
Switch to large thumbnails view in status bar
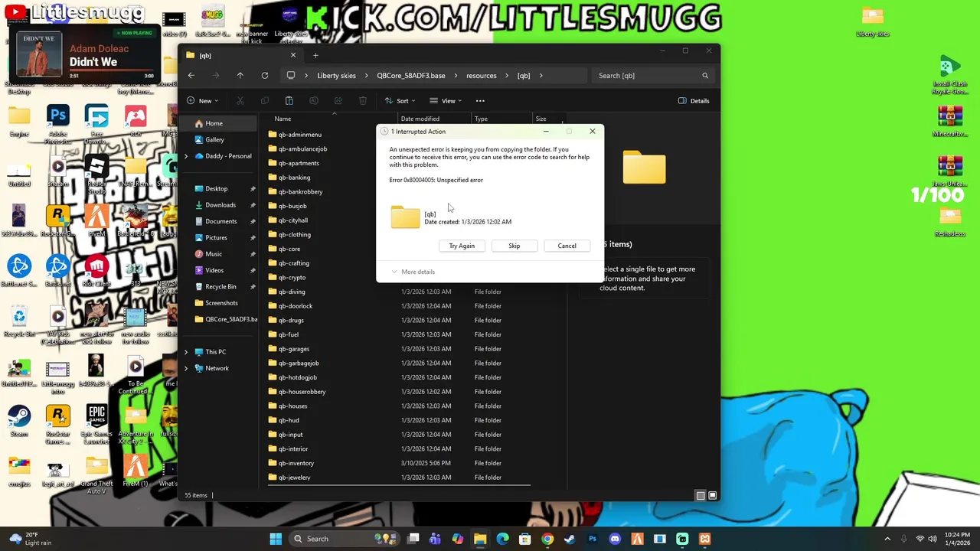point(712,495)
